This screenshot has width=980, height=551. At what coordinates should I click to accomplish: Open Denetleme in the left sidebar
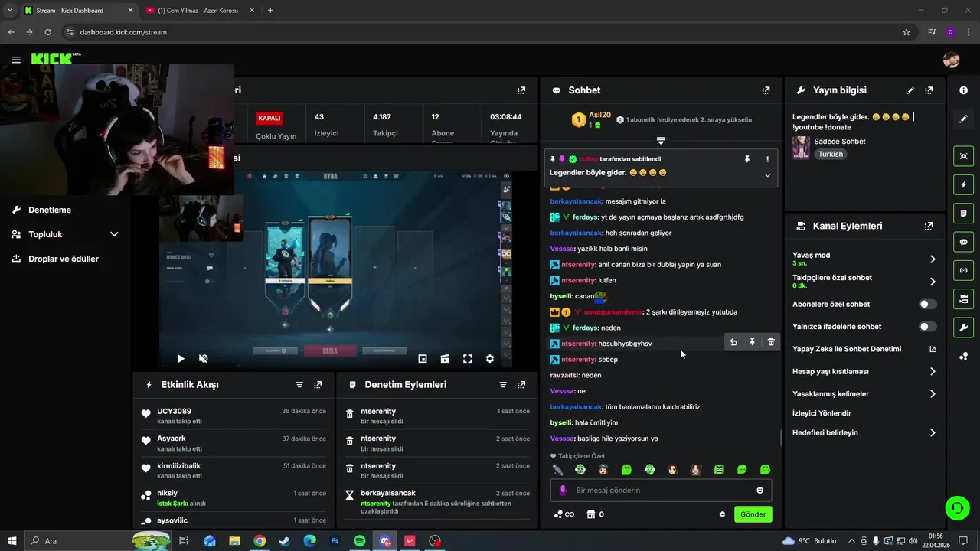pos(50,210)
